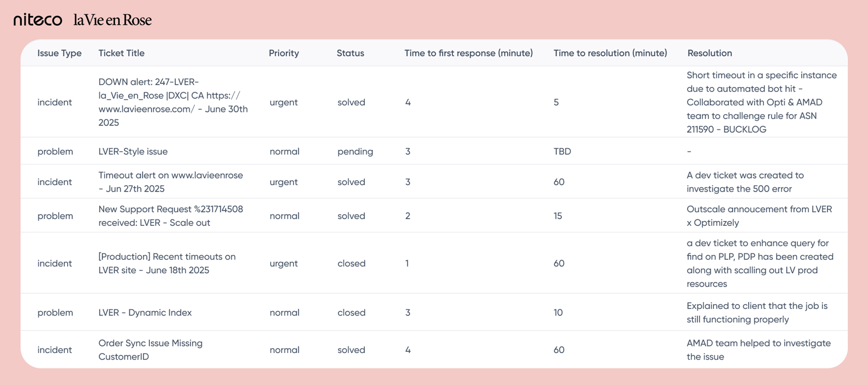Click the Ticket Title column header
This screenshot has height=385, width=868.
122,53
